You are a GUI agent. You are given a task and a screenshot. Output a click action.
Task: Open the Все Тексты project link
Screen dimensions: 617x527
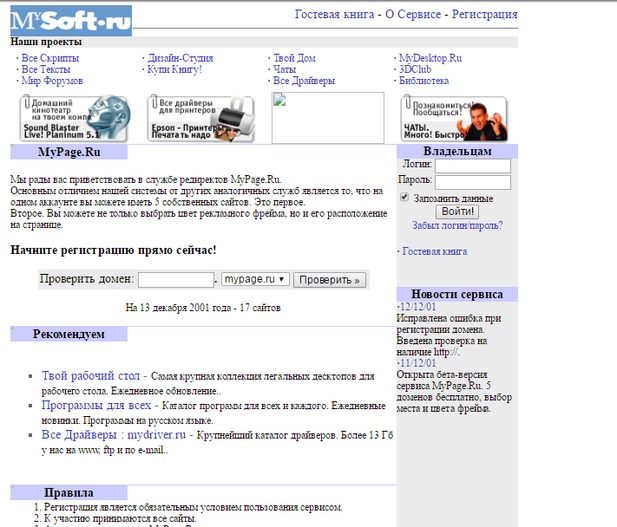46,69
